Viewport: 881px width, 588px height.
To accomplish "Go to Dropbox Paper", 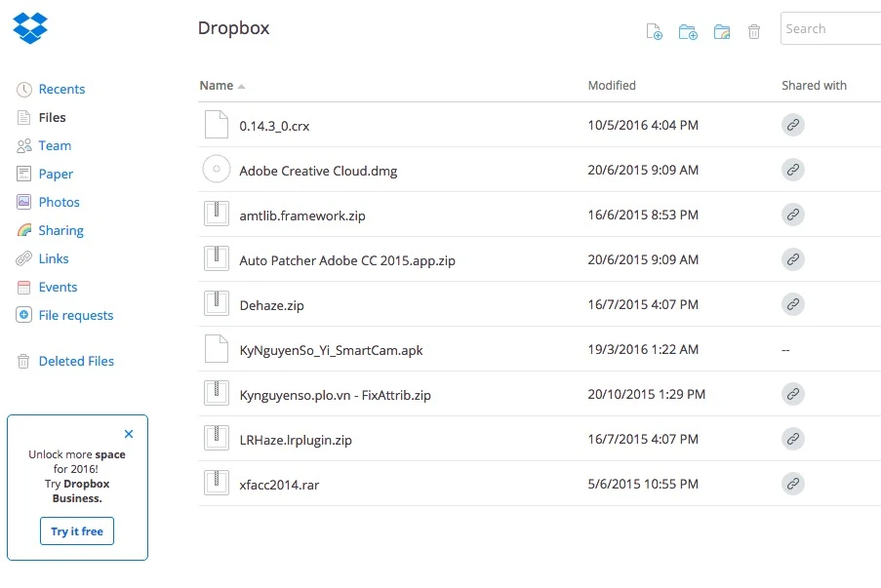I will pos(57,174).
